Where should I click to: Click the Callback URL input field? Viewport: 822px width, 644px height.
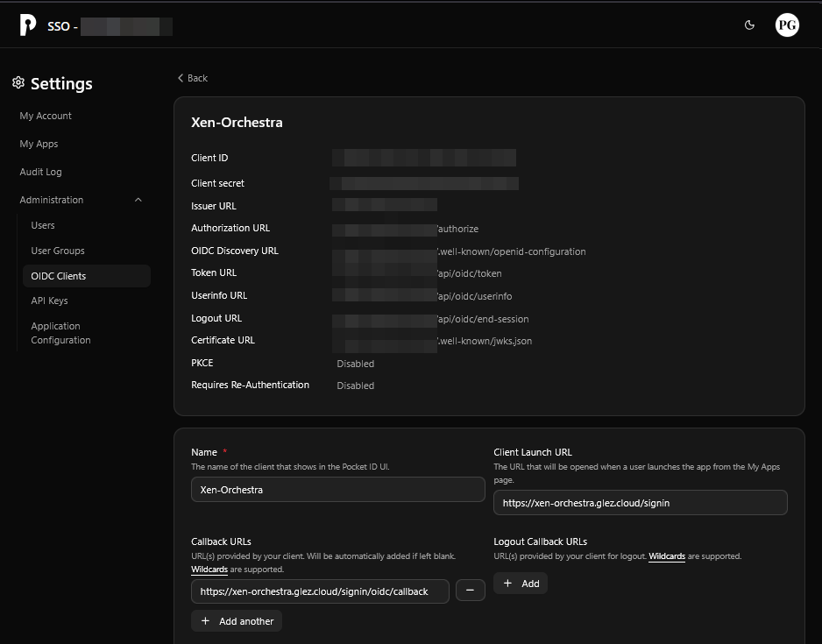point(320,591)
